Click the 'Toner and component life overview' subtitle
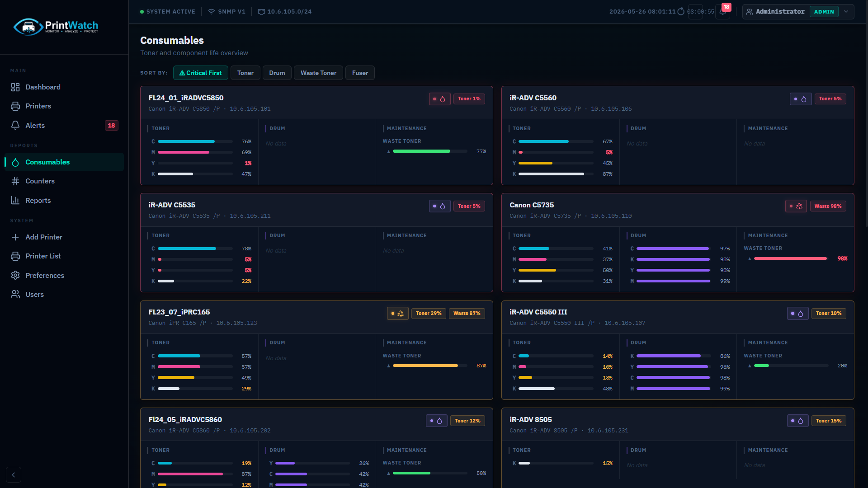The image size is (868, 488). tap(194, 53)
